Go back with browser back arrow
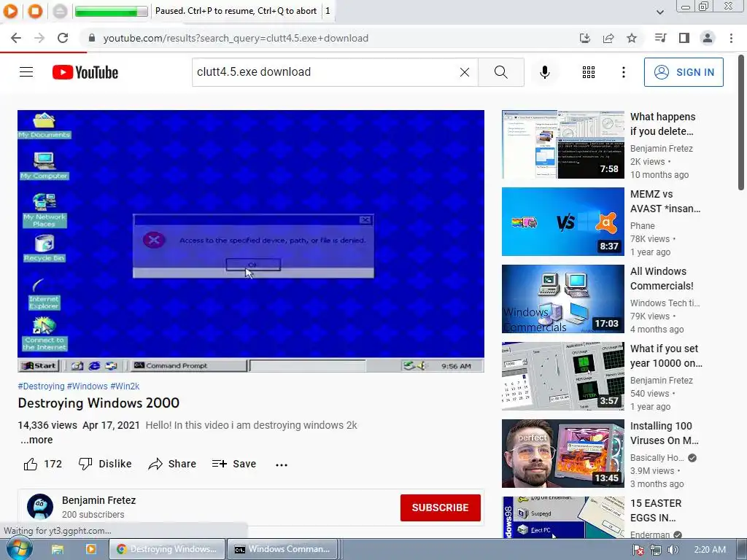 [x=16, y=38]
